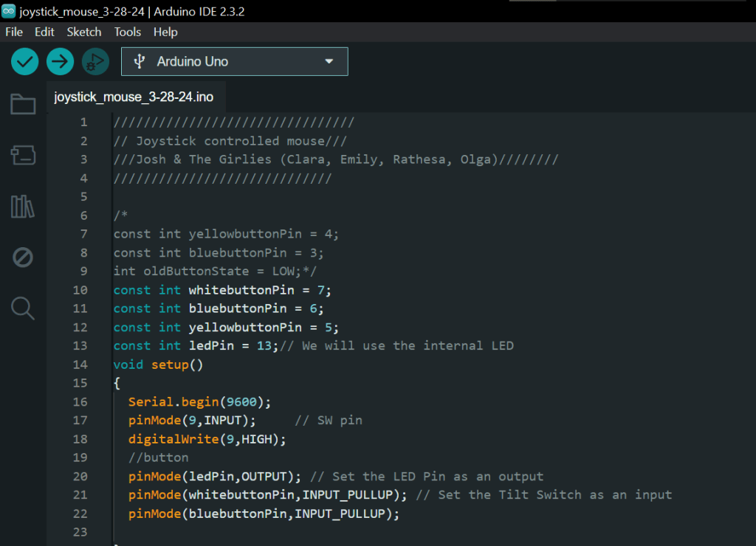Click the Upload arrow button
Viewport: 756px width, 546px height.
coord(60,61)
